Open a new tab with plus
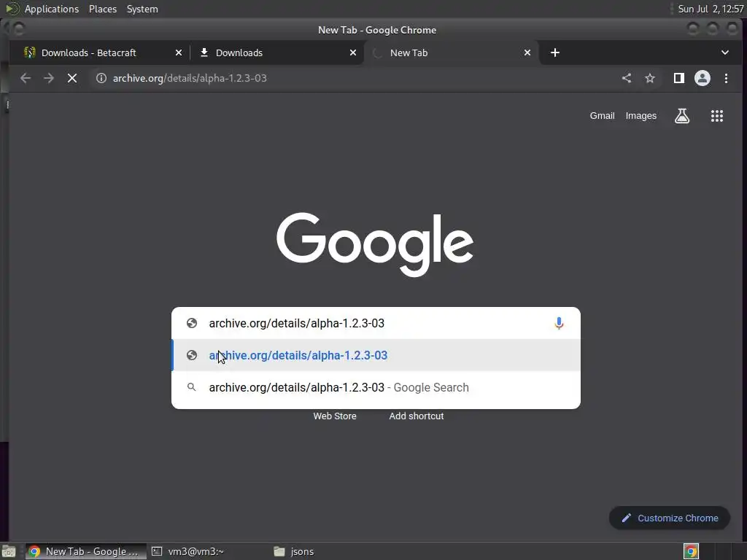This screenshot has height=560, width=747. pyautogui.click(x=555, y=52)
